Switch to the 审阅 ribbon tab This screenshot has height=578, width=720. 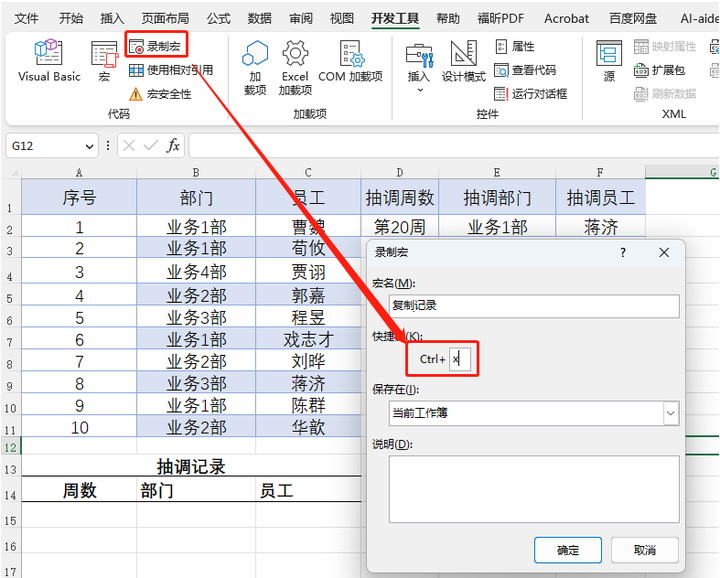coord(301,18)
